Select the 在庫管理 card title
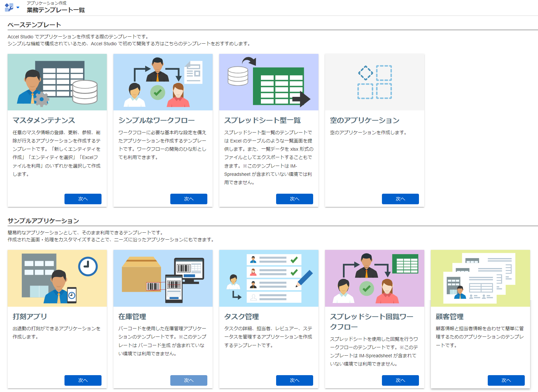This screenshot has width=538, height=392. click(132, 317)
